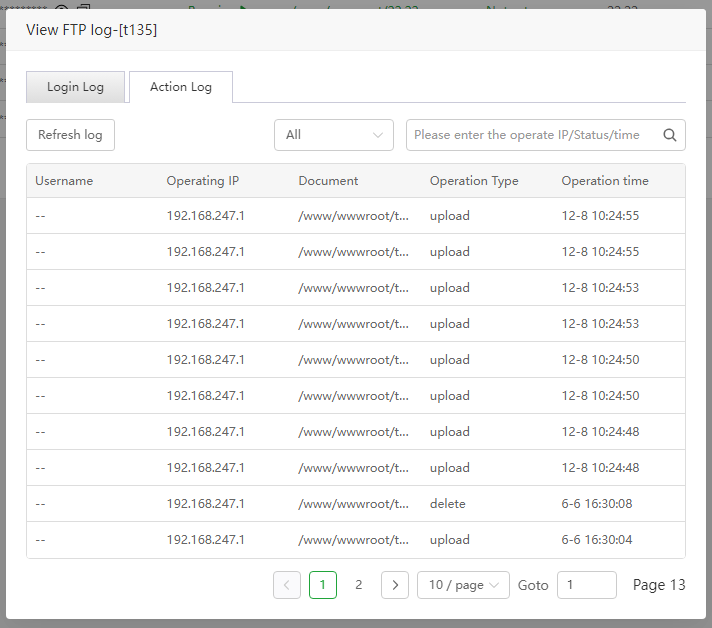Select page 1 in pagination
The width and height of the screenshot is (712, 628).
(x=323, y=585)
